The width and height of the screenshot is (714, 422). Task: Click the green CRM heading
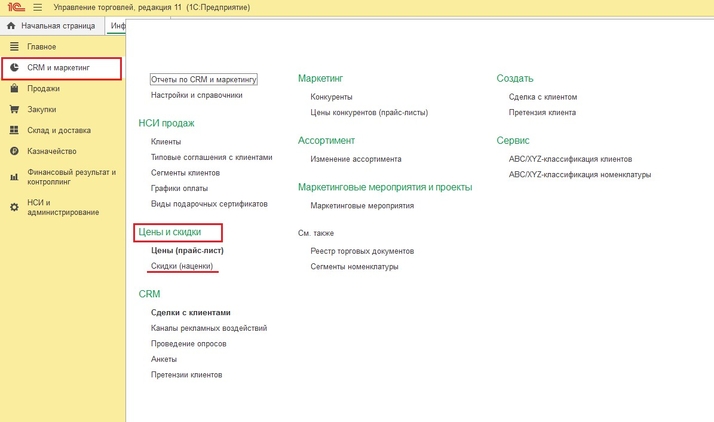tap(149, 294)
